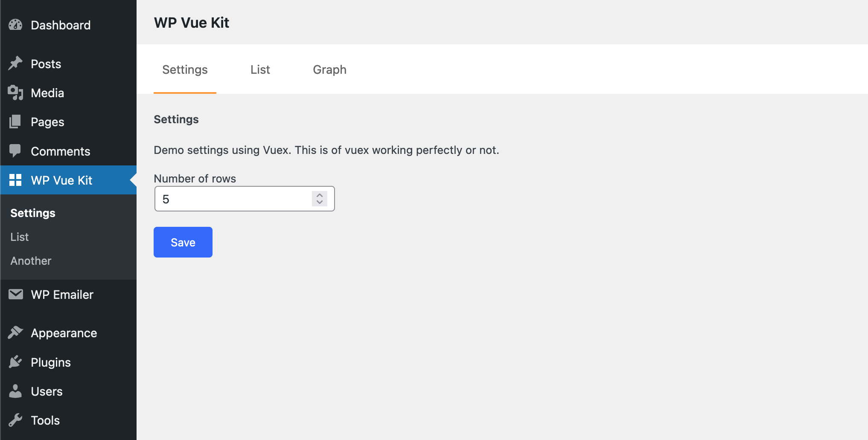Open the Tools menu
Screen dimensions: 868x440
[x=68, y=420]
